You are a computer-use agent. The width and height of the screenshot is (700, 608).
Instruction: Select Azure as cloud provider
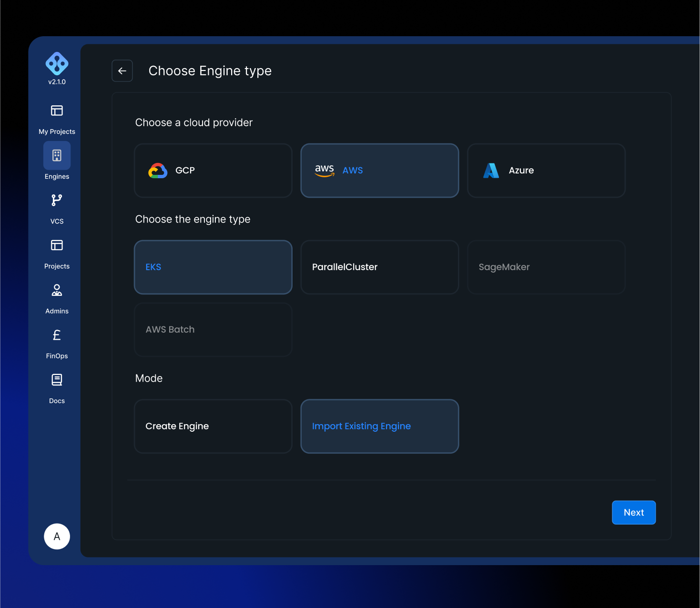(546, 171)
